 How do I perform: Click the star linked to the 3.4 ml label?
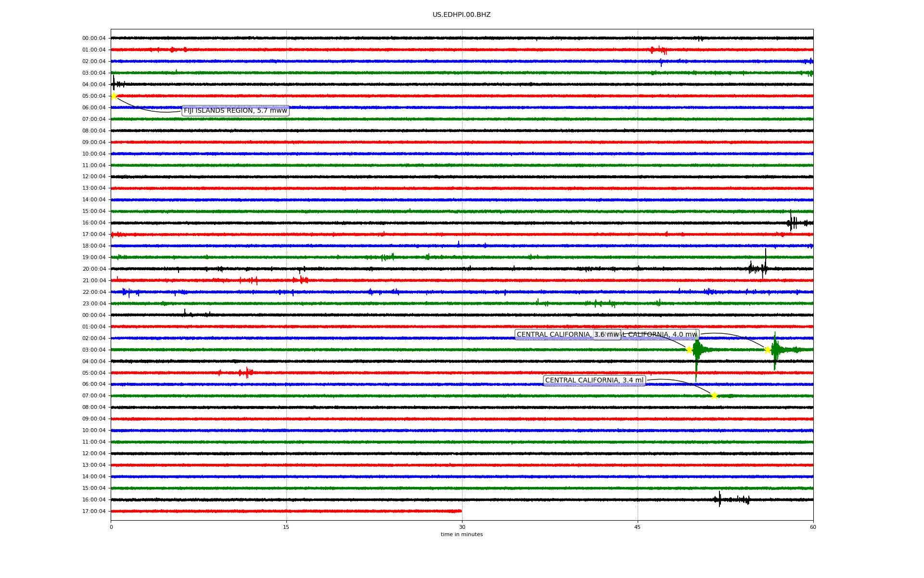tap(714, 395)
